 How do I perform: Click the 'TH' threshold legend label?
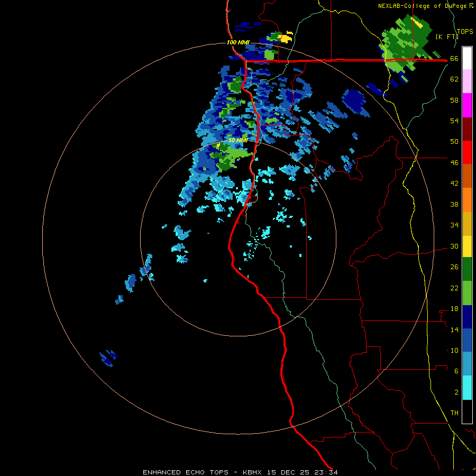pos(454,413)
